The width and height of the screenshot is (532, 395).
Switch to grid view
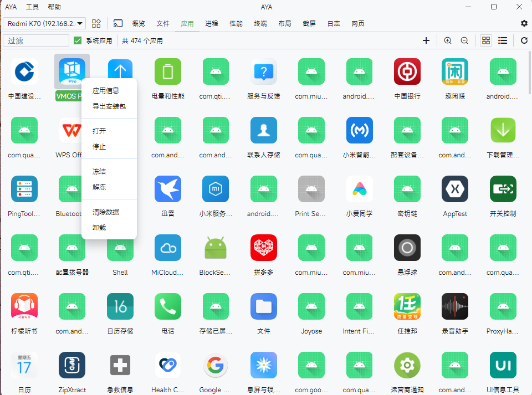click(x=486, y=40)
